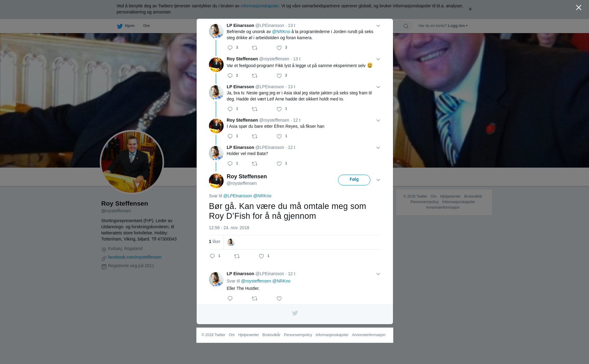This screenshot has width=589, height=364.
Task: Reply to LP Einarsson's "Eller The Hustler" tweet
Action: pyautogui.click(x=230, y=298)
